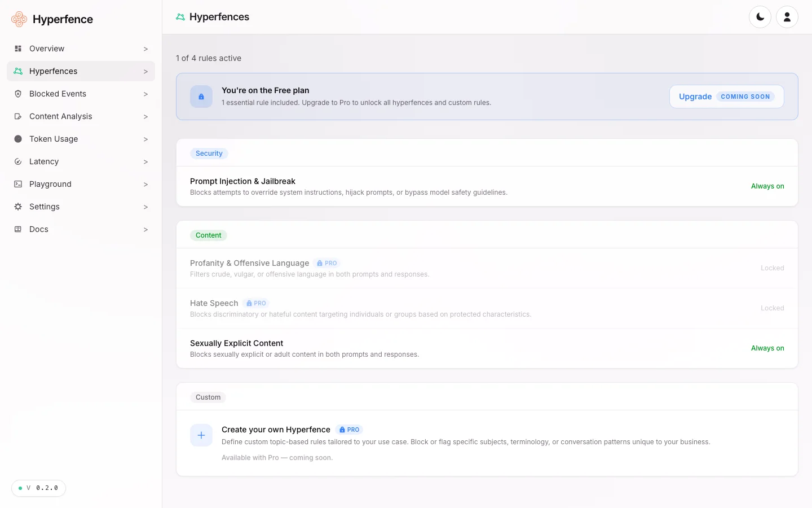Click the Playground terminal icon
Viewport: 812px width, 508px height.
point(18,184)
